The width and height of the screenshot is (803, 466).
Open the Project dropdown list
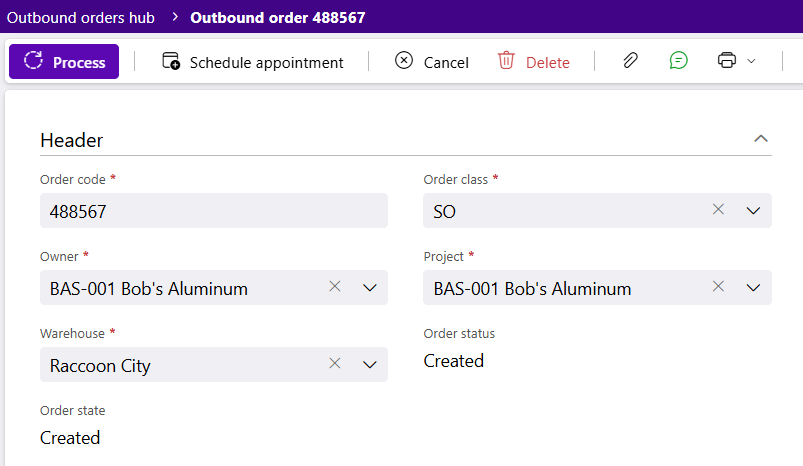click(753, 288)
